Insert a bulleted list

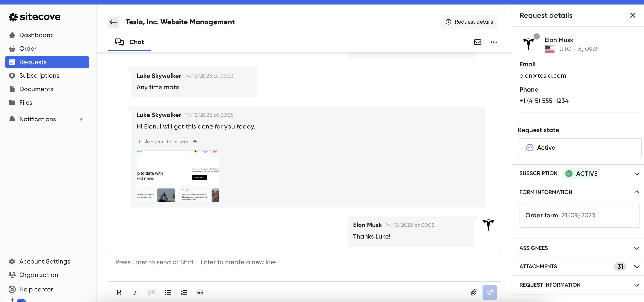pyautogui.click(x=168, y=292)
